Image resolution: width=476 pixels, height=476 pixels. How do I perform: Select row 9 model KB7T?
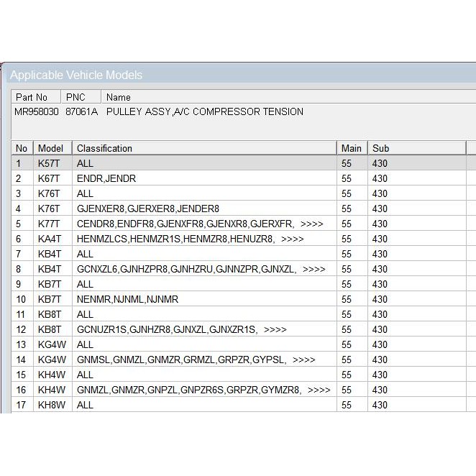click(49, 284)
